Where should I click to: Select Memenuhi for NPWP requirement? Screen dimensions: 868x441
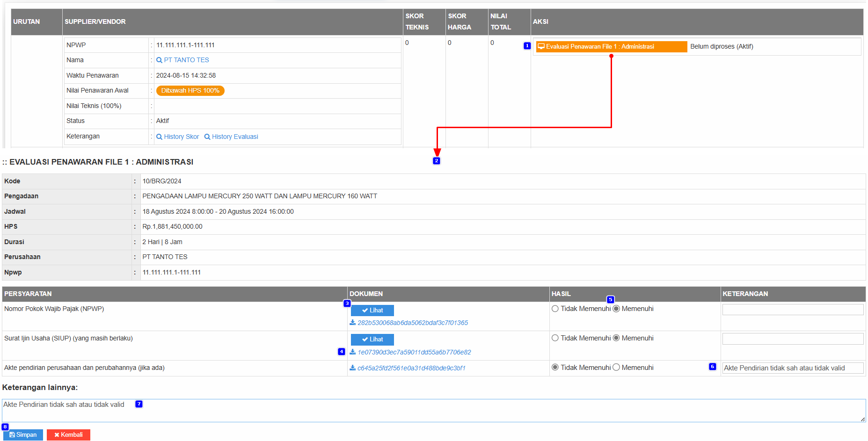tap(616, 309)
